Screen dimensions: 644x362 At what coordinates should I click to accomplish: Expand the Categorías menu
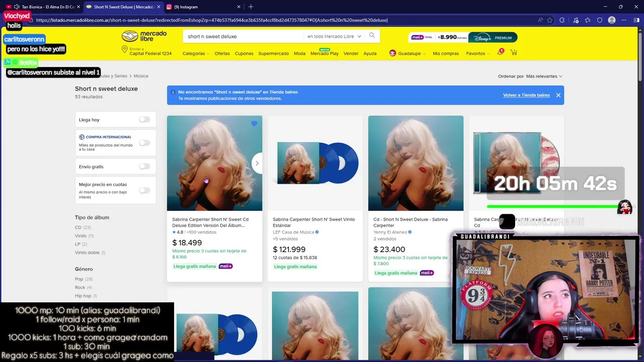[196, 53]
